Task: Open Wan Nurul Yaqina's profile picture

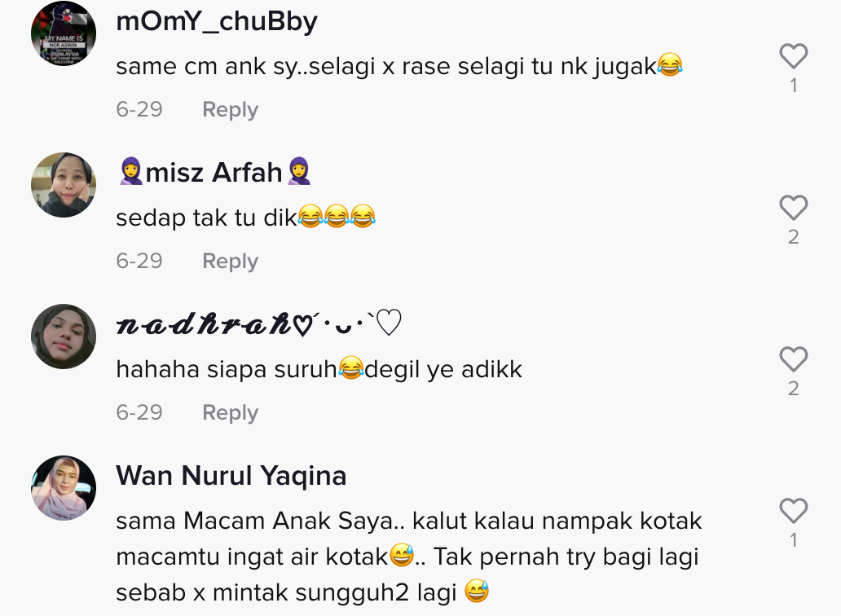Action: click(64, 488)
